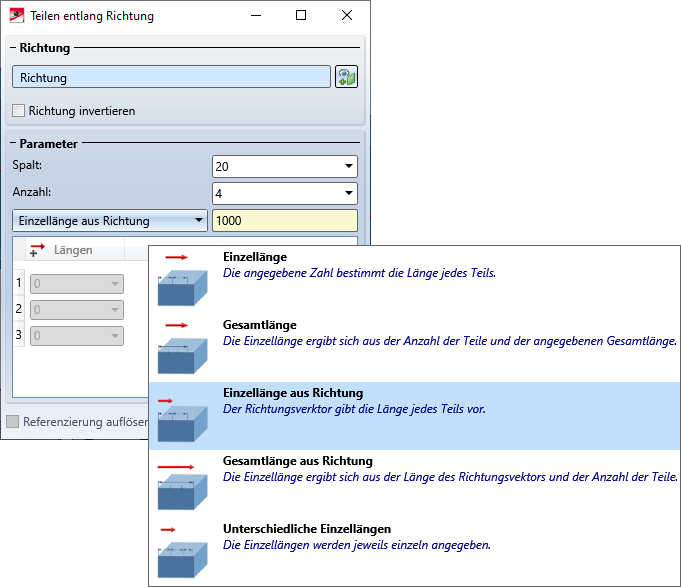
Task: Click the Gesamtlänge illustration icon
Action: coord(182,348)
